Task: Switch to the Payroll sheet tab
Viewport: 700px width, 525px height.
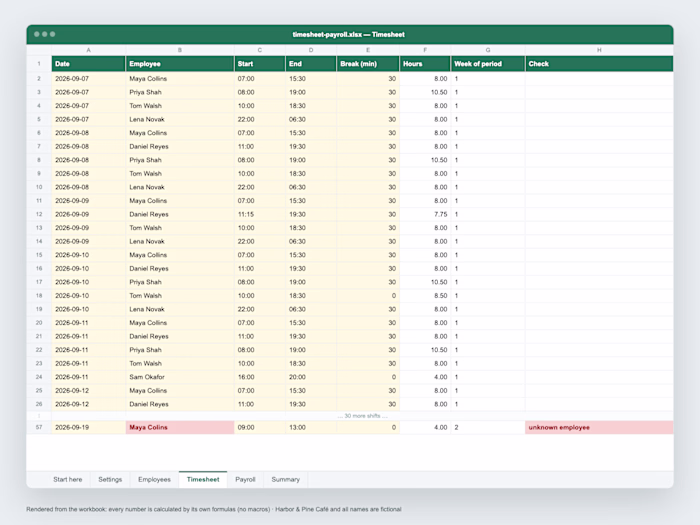Action: coord(245,479)
